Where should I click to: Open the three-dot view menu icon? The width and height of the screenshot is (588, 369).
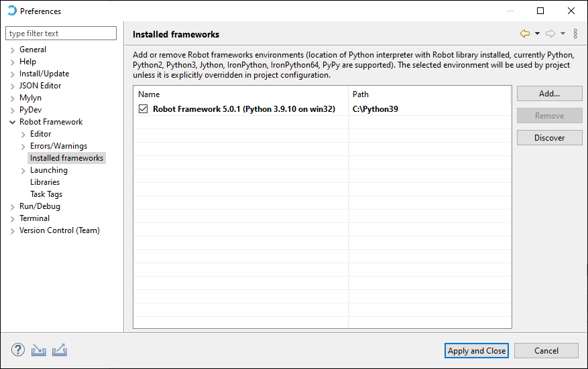click(x=575, y=33)
